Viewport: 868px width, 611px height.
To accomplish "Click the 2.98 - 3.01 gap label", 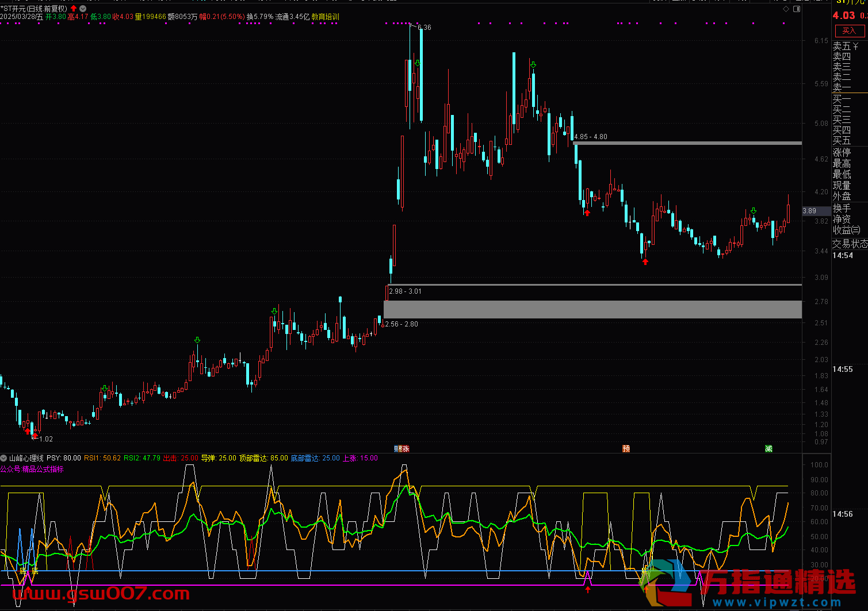I will [405, 291].
